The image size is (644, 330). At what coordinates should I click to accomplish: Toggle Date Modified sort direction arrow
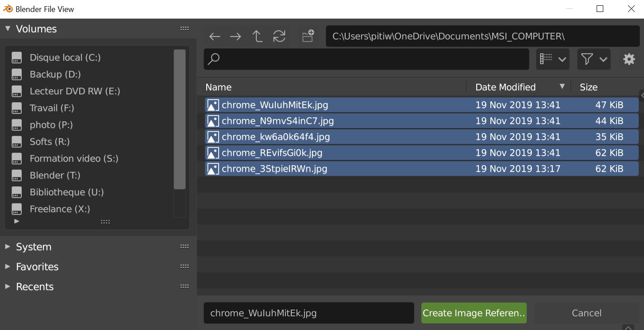(562, 86)
